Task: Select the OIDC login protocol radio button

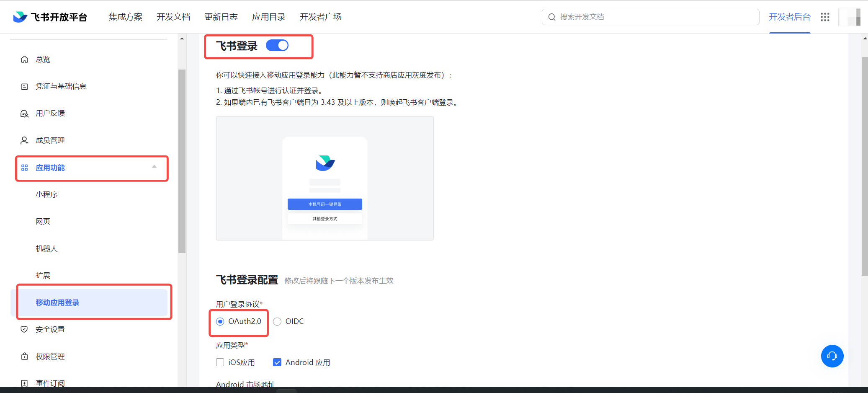Action: pyautogui.click(x=277, y=322)
